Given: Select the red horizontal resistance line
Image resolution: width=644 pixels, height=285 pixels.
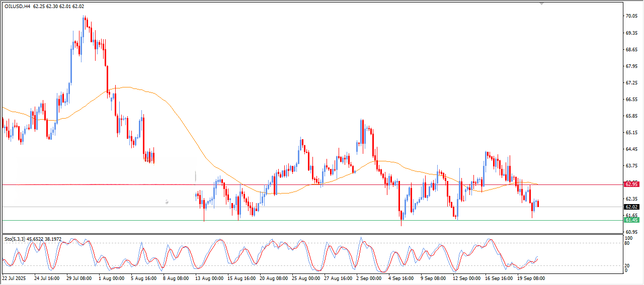Looking at the screenshot, I should (101, 184).
